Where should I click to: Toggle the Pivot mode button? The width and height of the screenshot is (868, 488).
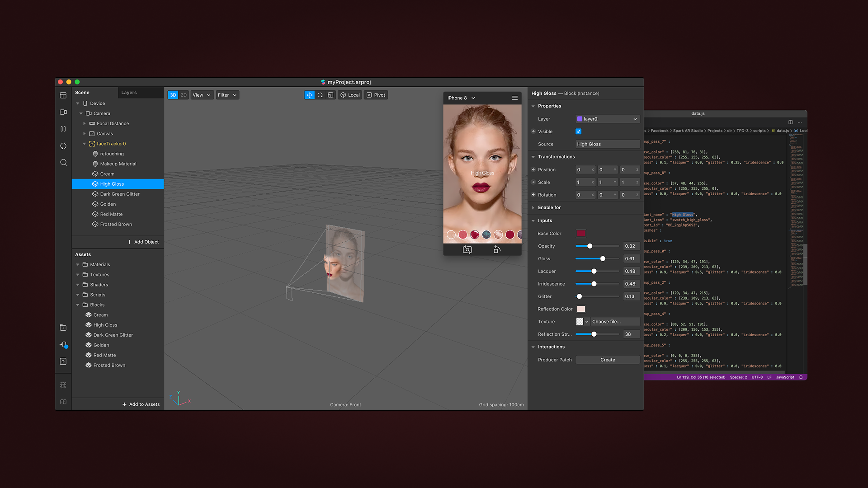[376, 95]
